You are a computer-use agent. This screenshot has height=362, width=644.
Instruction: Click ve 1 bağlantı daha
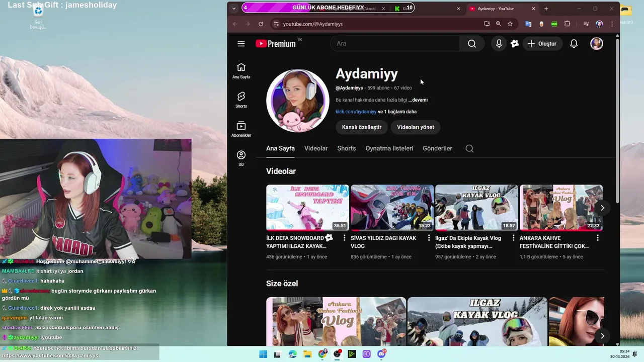pyautogui.click(x=397, y=112)
